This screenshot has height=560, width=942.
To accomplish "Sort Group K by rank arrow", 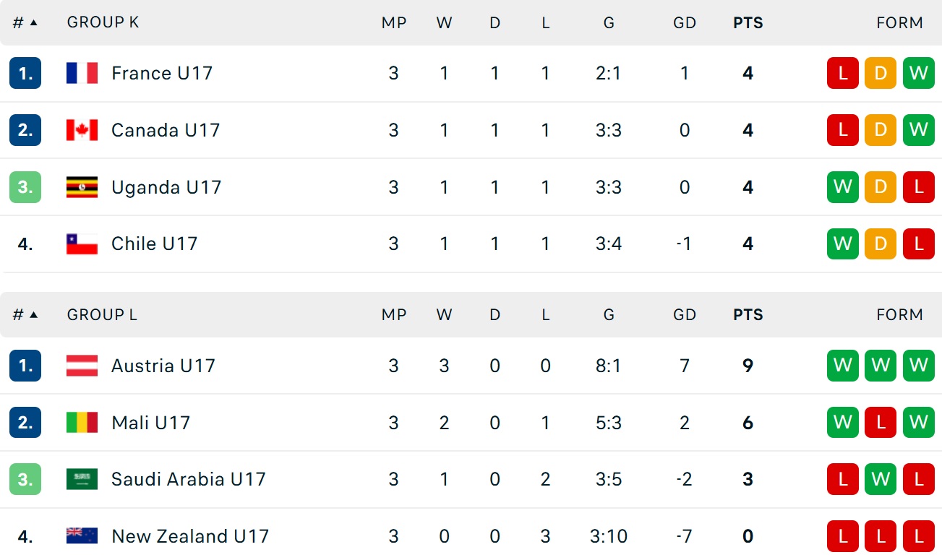I will click(x=33, y=23).
